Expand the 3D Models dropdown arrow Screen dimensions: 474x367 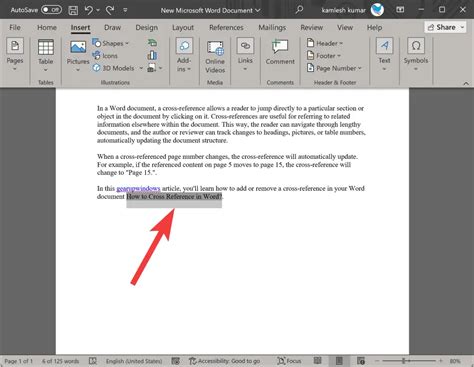(141, 68)
